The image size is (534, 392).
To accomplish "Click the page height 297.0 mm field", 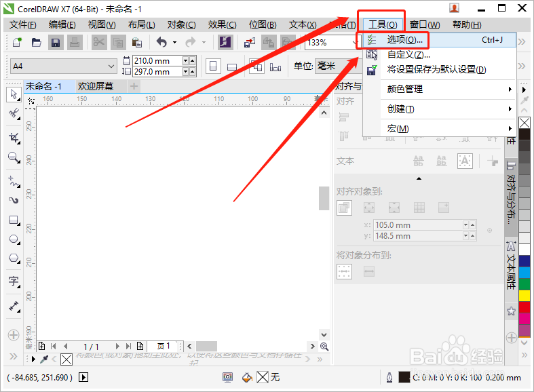I will (x=157, y=72).
